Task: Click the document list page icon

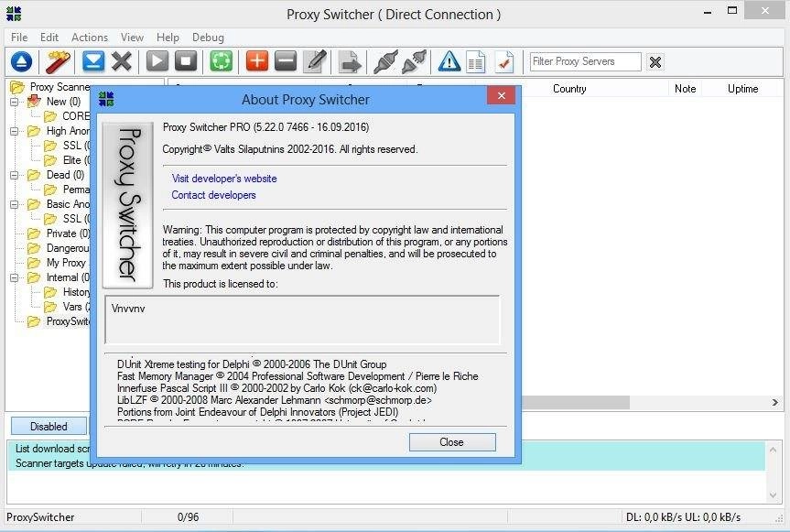Action: [x=475, y=62]
